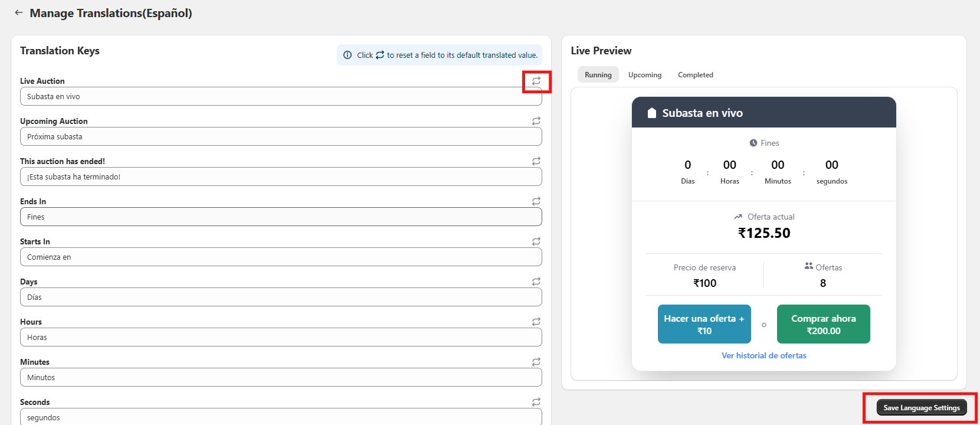Reset the Minutes translation field
The image size is (980, 425).
click(536, 362)
